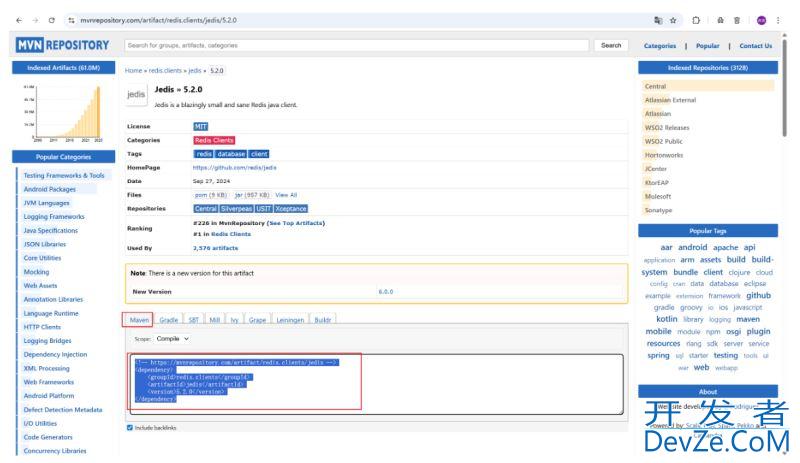
Task: Click the kotlin popular tag
Action: (666, 319)
